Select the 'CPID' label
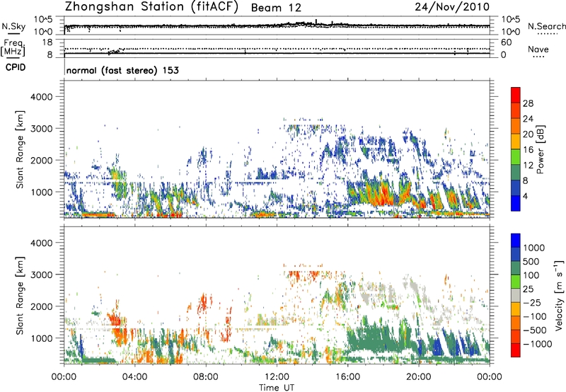The height and width of the screenshot is (392, 566). 16,67
